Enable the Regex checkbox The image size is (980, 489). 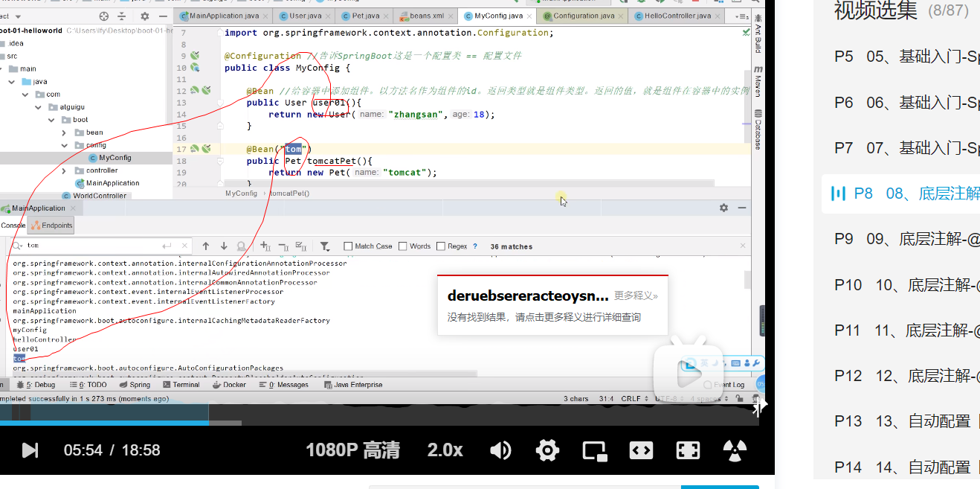pyautogui.click(x=441, y=246)
